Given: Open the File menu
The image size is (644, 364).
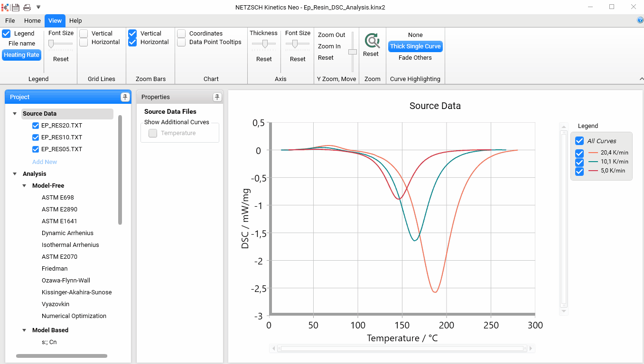Looking at the screenshot, I should 10,21.
